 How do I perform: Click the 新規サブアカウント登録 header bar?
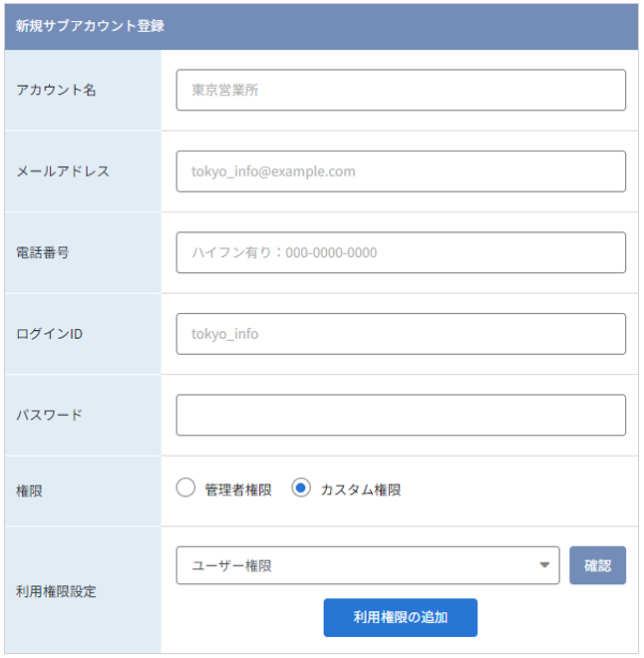coord(322,27)
